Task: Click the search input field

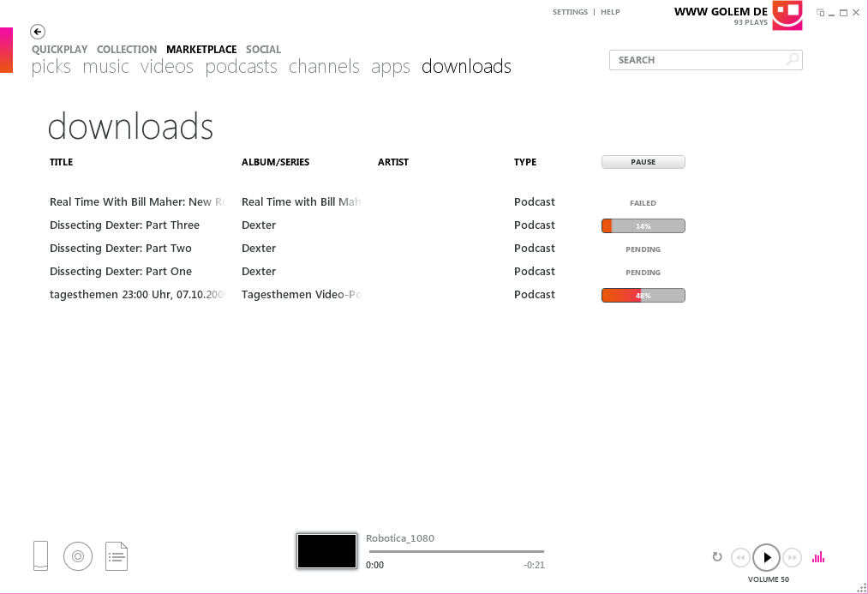Action: click(x=694, y=60)
